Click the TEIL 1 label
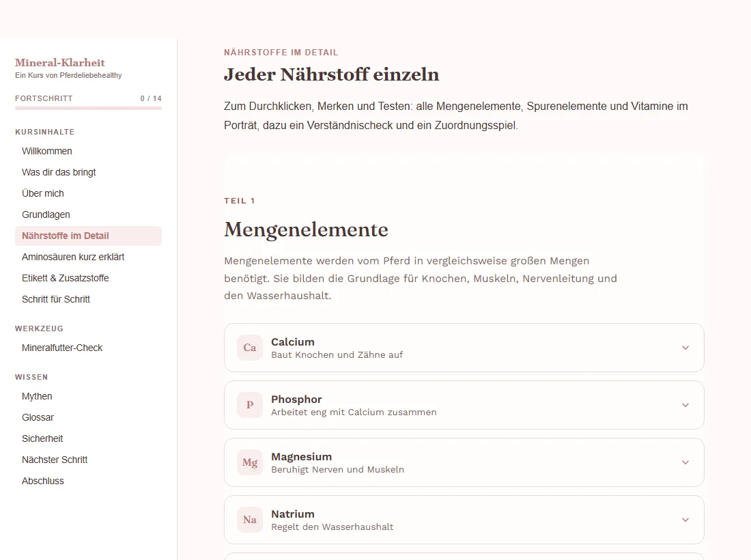This screenshot has height=560, width=751. pos(240,201)
